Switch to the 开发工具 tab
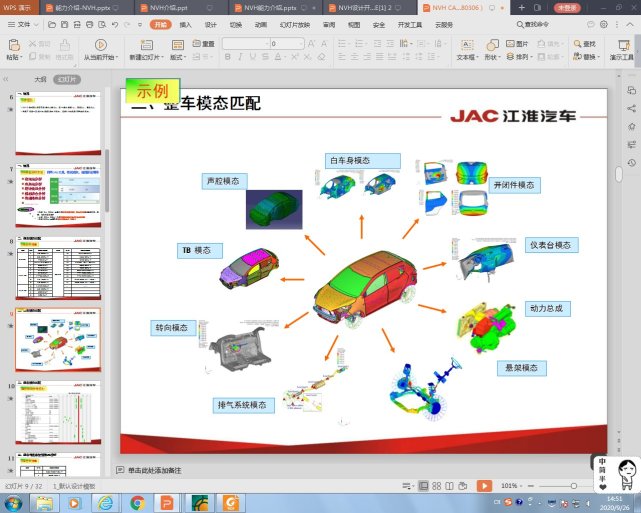641x513 pixels. [x=410, y=25]
